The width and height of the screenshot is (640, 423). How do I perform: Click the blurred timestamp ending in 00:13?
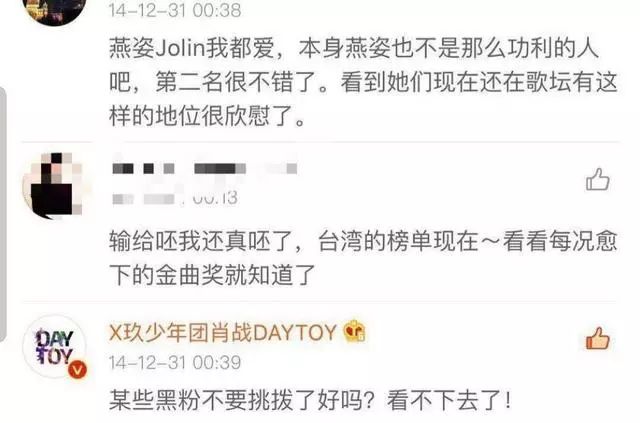coord(175,198)
